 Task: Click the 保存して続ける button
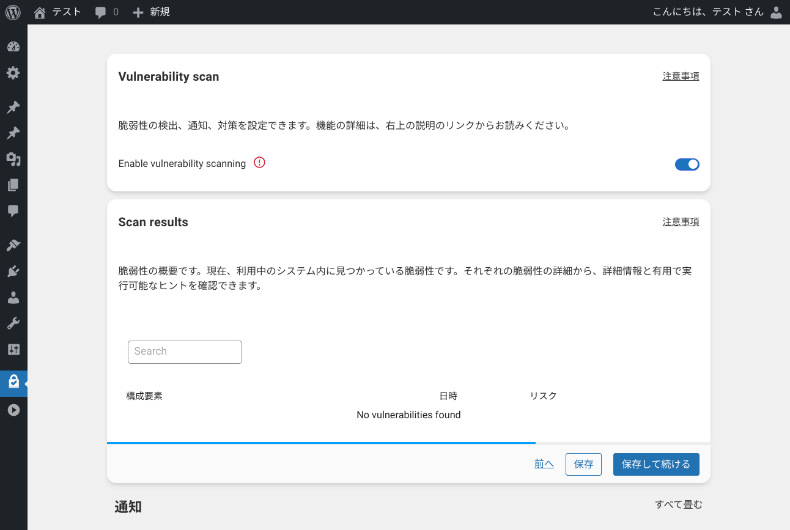(x=655, y=464)
